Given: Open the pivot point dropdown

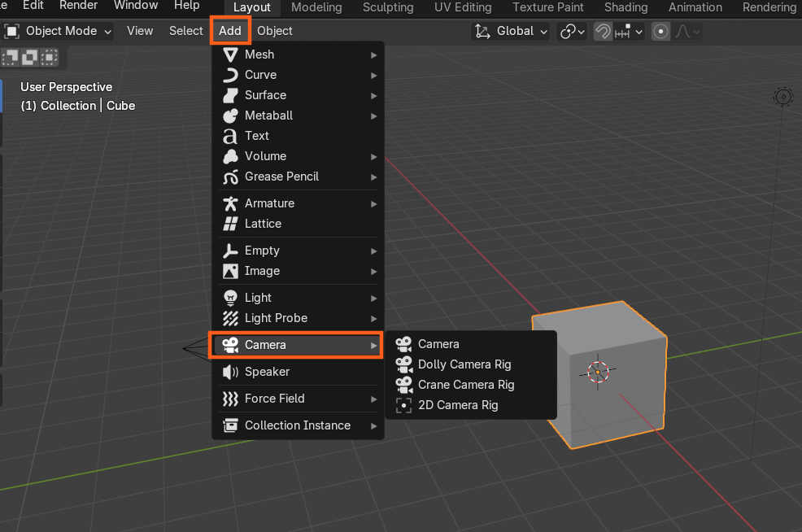Looking at the screenshot, I should coord(573,31).
